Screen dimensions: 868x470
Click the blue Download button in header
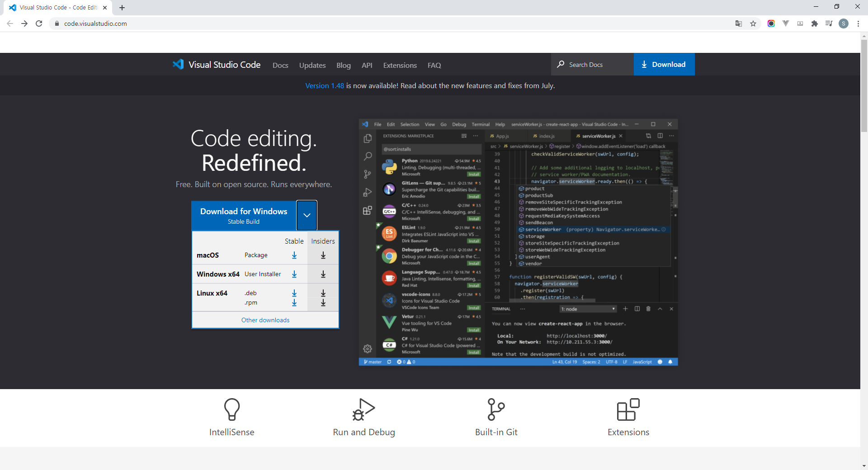tap(664, 64)
